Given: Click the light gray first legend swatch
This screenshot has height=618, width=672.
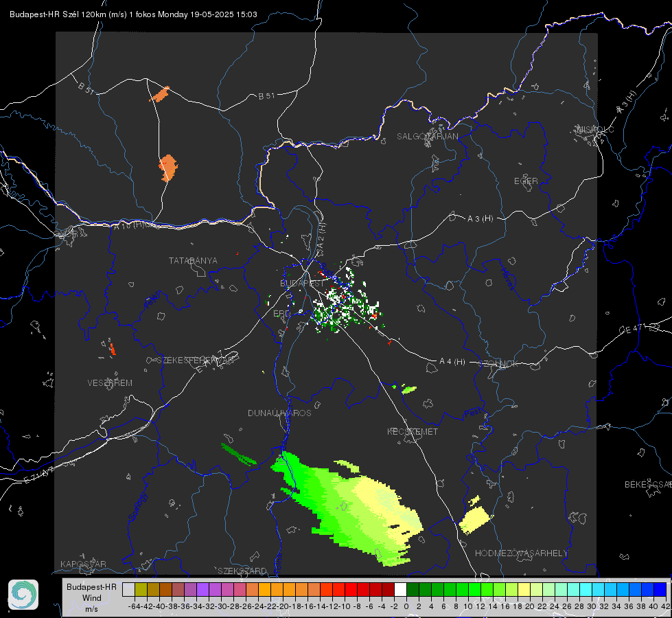Looking at the screenshot, I should [x=128, y=589].
